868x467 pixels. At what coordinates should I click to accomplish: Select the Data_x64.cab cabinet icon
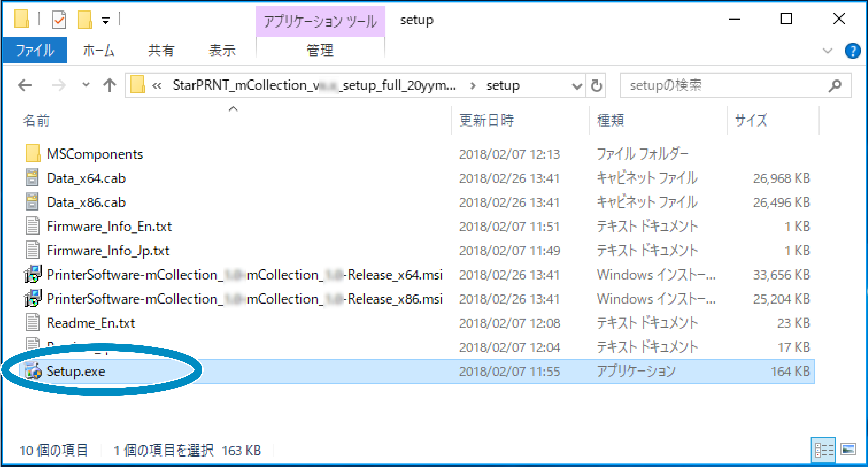(32, 178)
